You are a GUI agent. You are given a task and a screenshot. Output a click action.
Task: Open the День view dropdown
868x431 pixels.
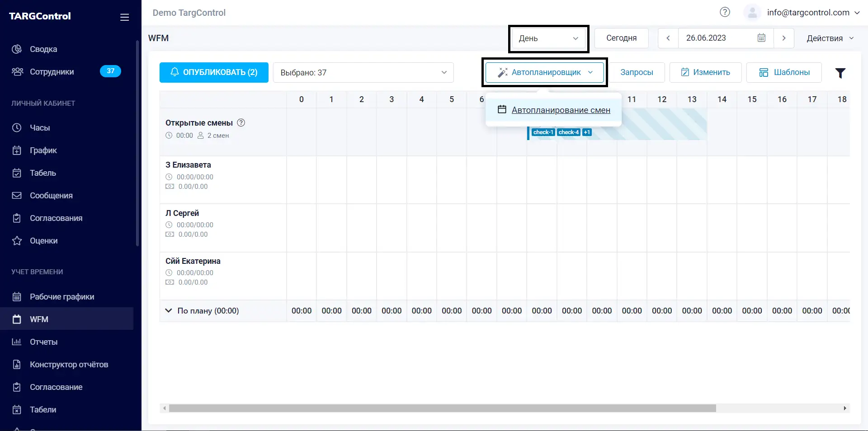tap(549, 38)
